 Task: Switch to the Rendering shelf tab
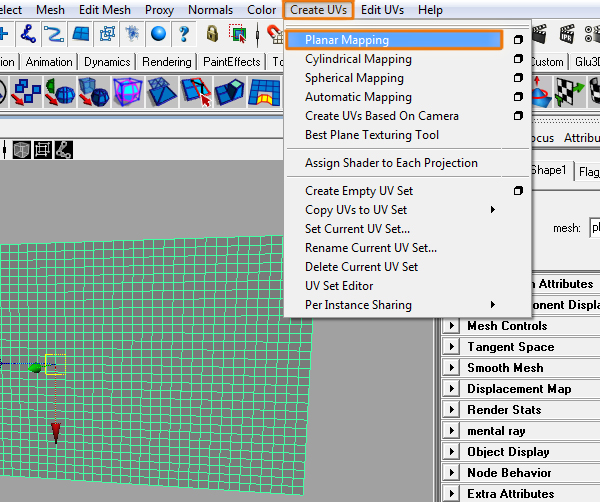point(166,62)
